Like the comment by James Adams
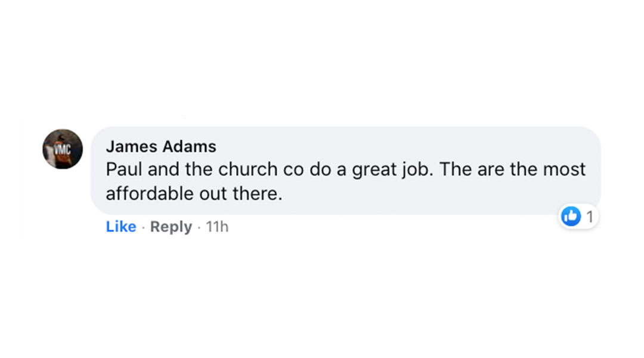The height and width of the screenshot is (358, 644). [120, 227]
